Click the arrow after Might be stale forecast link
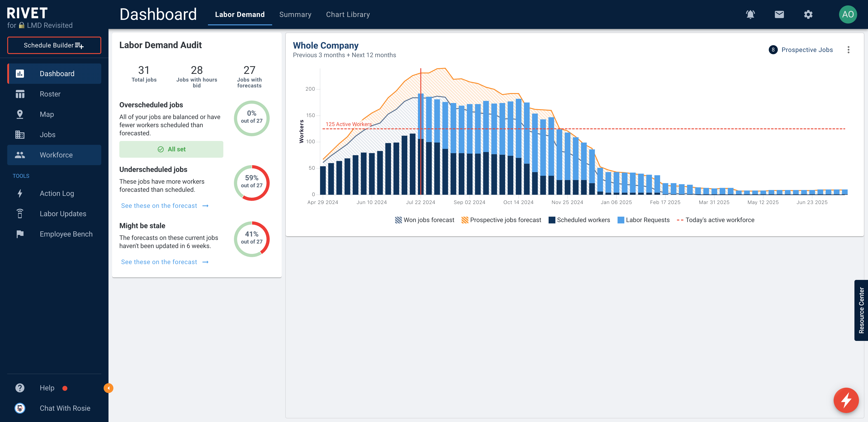The image size is (868, 422). click(205, 262)
